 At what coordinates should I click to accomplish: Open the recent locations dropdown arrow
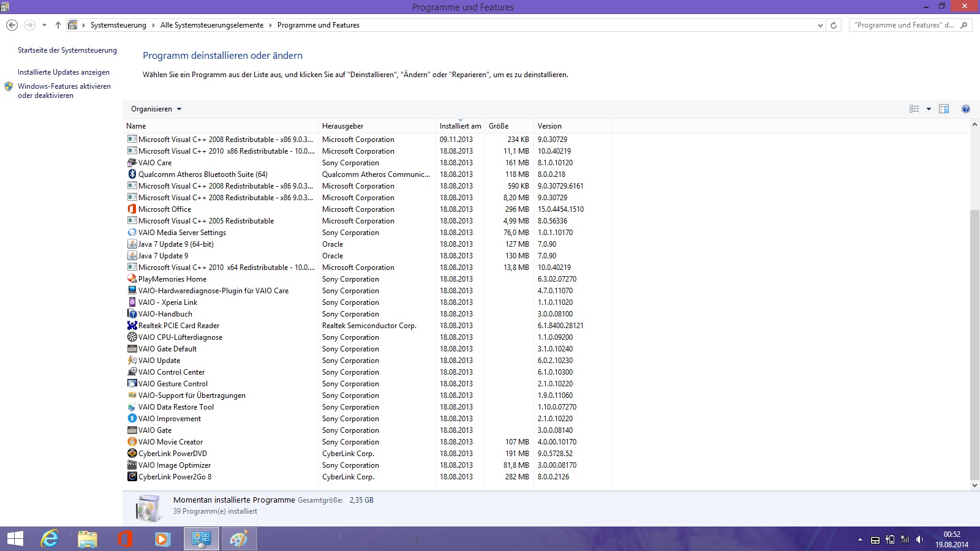point(44,25)
